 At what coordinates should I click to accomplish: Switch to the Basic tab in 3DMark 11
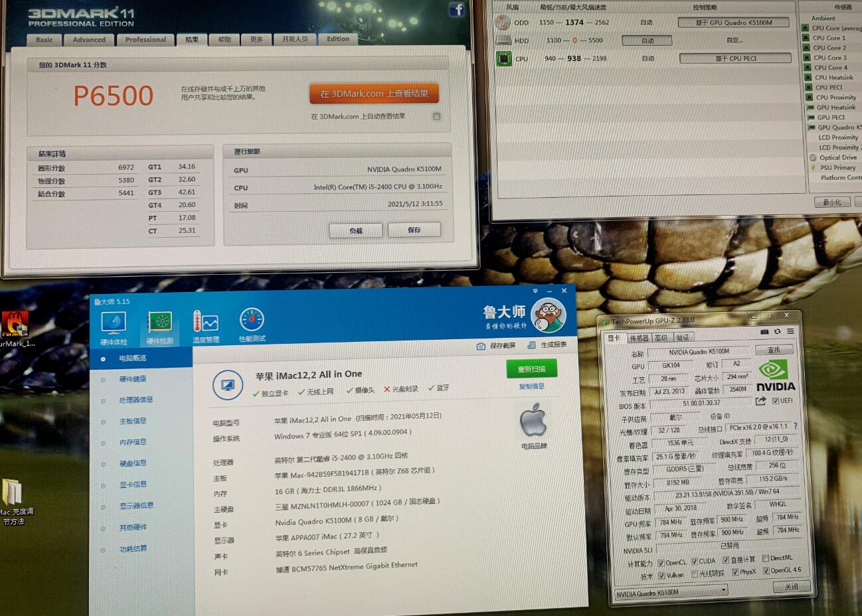click(x=44, y=40)
